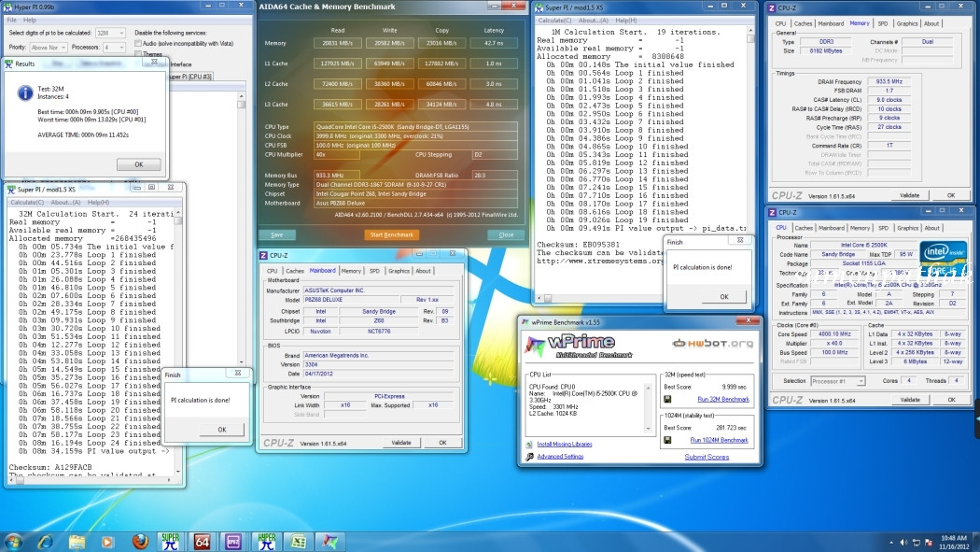Image resolution: width=980 pixels, height=552 pixels.
Task: Click the wPrime Benchmark title bar icon
Action: pos(525,322)
